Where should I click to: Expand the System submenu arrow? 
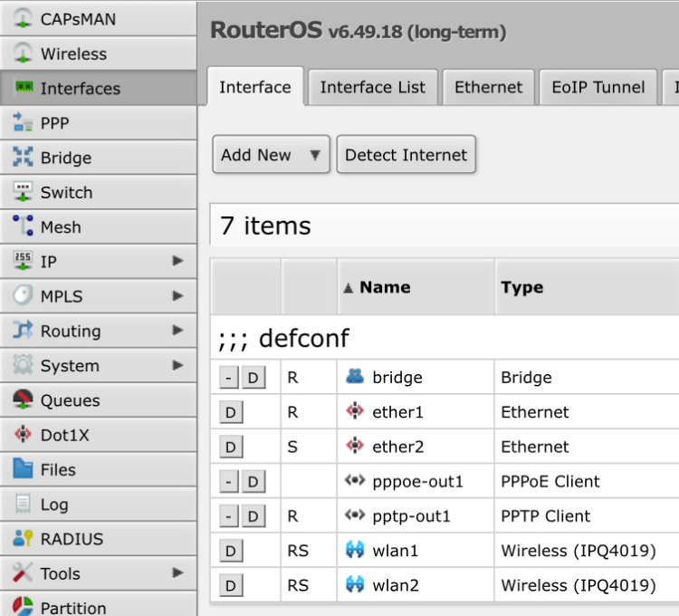[177, 365]
